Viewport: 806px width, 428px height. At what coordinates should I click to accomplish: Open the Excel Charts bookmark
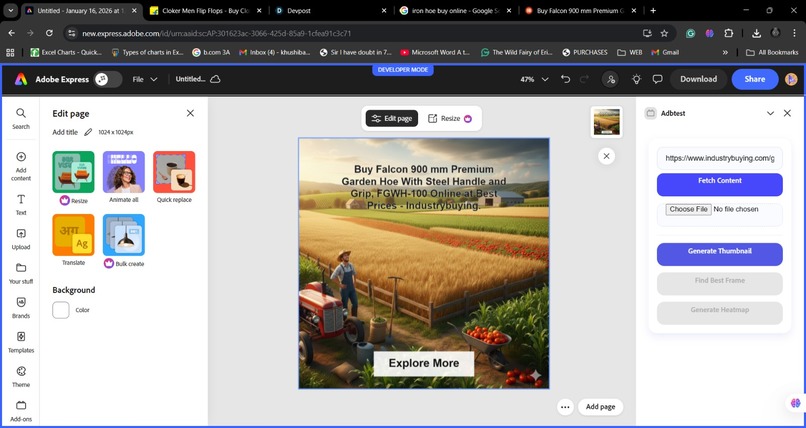66,52
